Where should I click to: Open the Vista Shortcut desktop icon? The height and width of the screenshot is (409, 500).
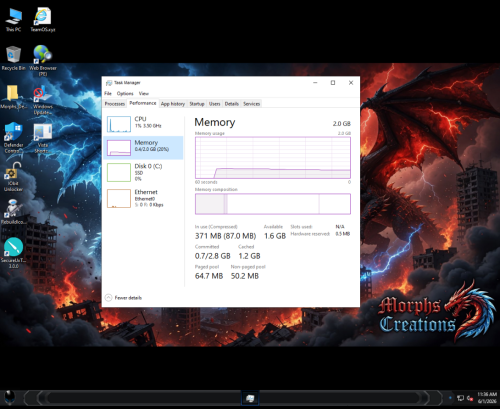[43, 138]
